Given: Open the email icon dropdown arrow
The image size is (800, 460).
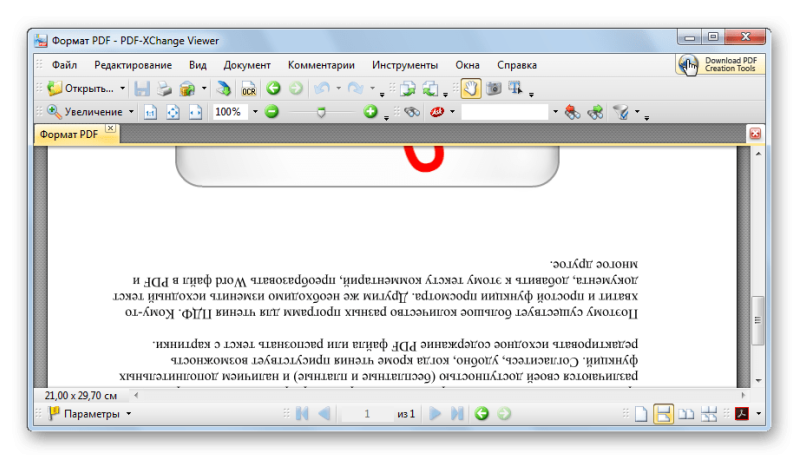Looking at the screenshot, I should tap(204, 89).
